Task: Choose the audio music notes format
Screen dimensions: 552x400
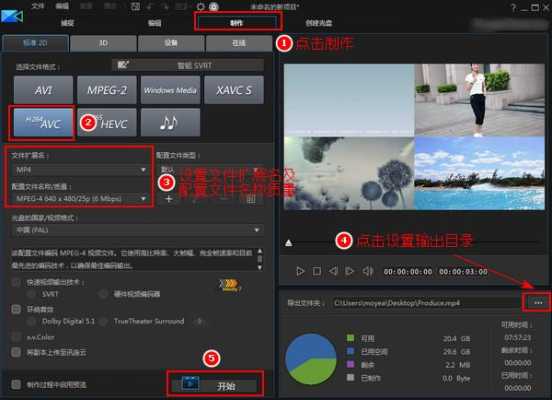Action: pyautogui.click(x=170, y=123)
